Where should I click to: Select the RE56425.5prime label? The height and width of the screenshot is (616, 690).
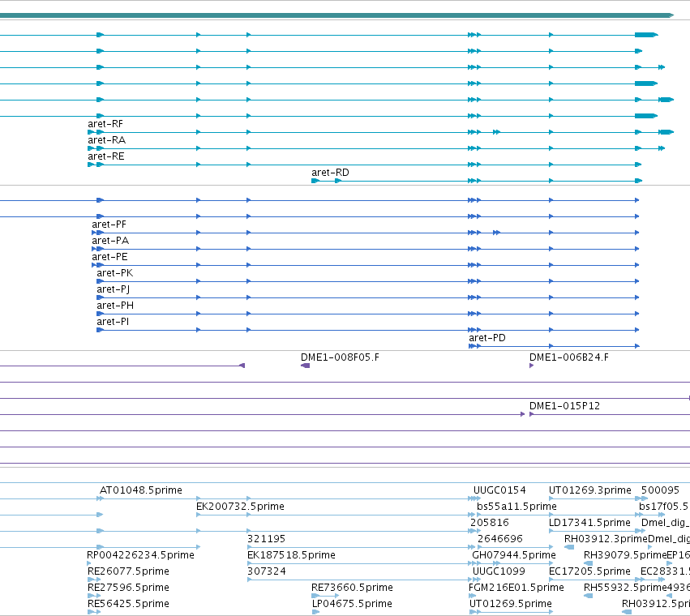128,604
